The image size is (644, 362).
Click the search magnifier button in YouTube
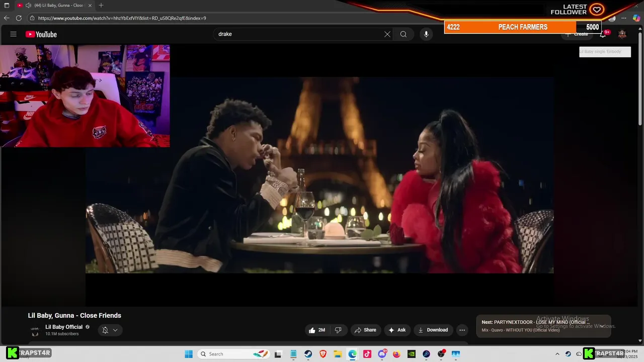(x=404, y=34)
